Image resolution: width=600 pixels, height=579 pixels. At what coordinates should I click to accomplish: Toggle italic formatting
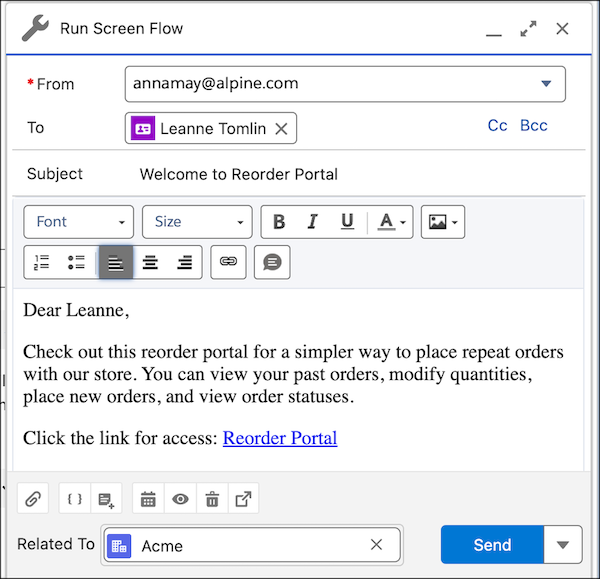[313, 222]
